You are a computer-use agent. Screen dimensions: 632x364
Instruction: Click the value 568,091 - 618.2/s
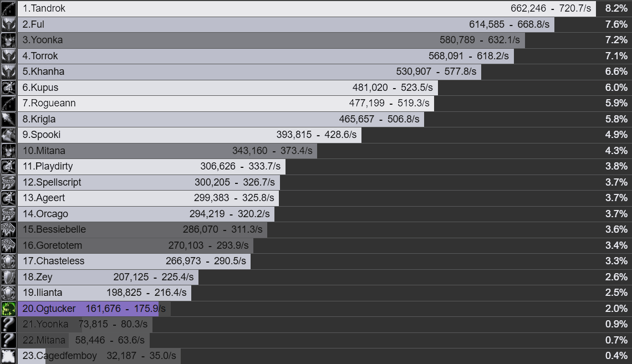click(x=469, y=56)
